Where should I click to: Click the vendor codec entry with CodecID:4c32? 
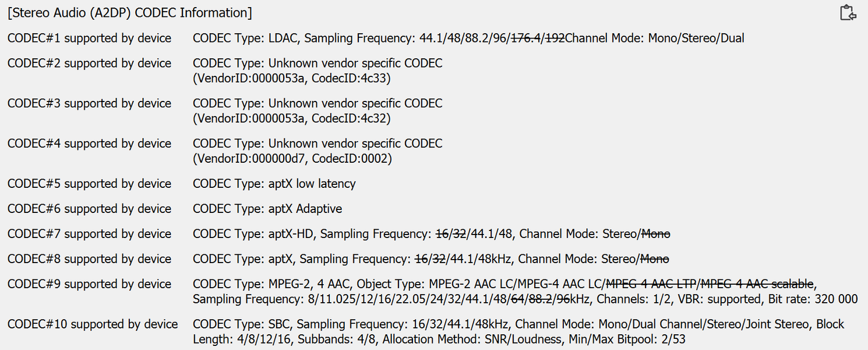[317, 111]
